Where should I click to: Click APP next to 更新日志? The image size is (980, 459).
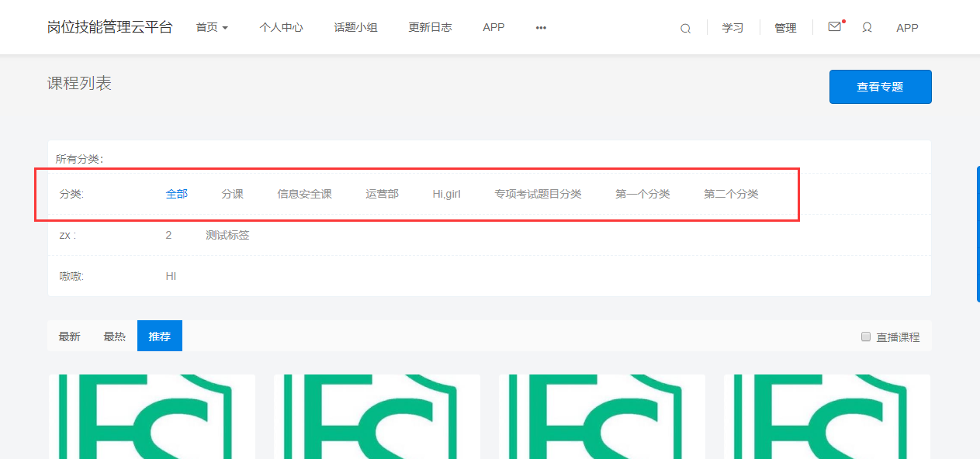click(493, 27)
